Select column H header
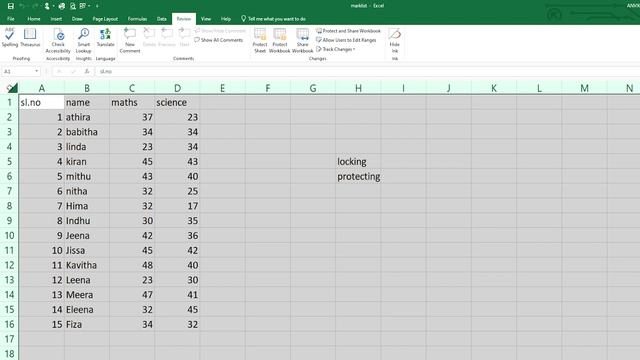Image resolution: width=640 pixels, height=360 pixels. click(x=358, y=88)
